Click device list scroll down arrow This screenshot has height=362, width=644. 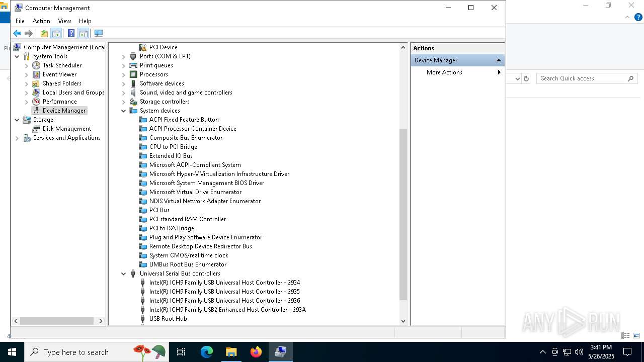(403, 321)
